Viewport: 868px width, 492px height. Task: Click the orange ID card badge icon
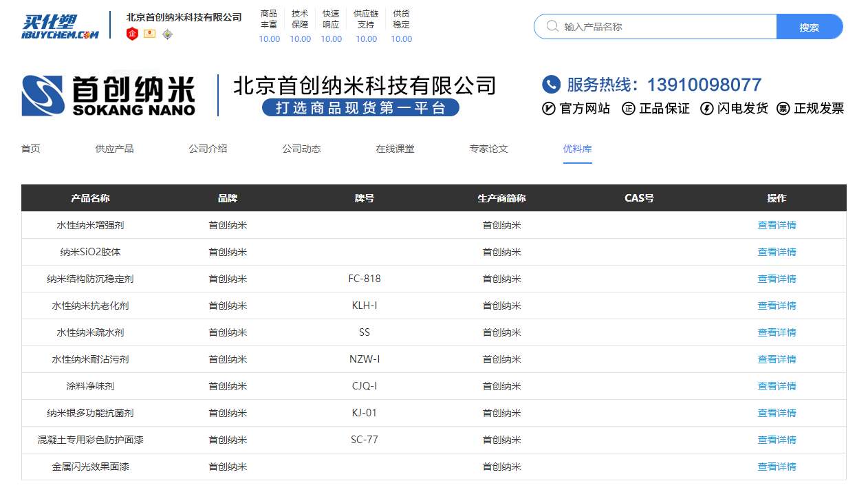(149, 34)
